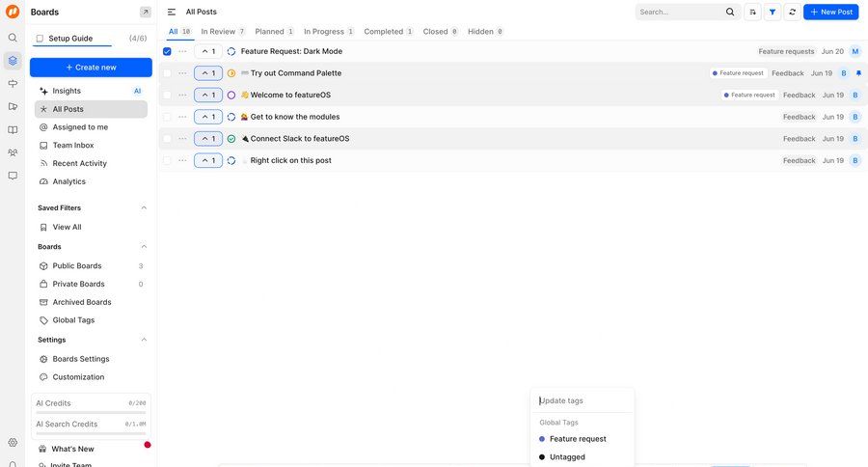868x467 pixels.
Task: Uncheck the Feature Request: Dark Mode checkbox
Action: click(x=167, y=51)
